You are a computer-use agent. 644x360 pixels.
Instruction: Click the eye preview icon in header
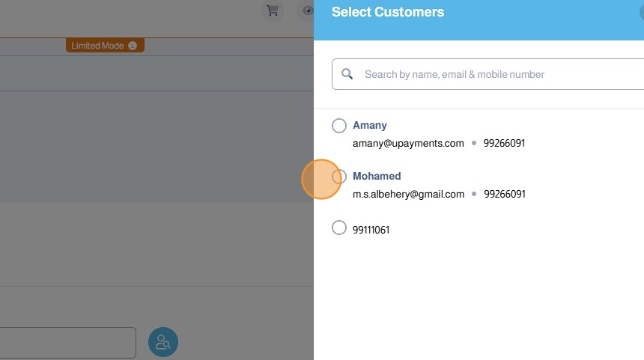[x=307, y=10]
